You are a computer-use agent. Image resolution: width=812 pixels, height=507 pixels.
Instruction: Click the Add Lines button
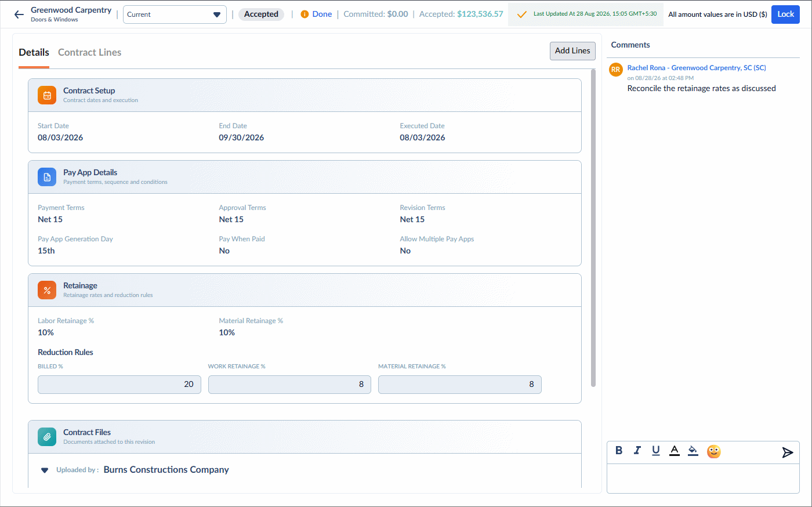572,51
